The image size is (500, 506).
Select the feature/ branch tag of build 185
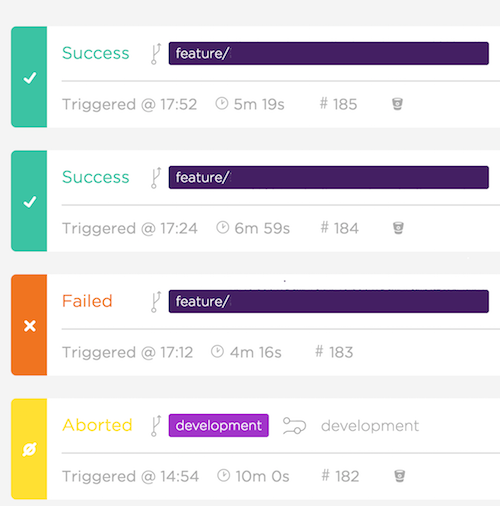[329, 53]
